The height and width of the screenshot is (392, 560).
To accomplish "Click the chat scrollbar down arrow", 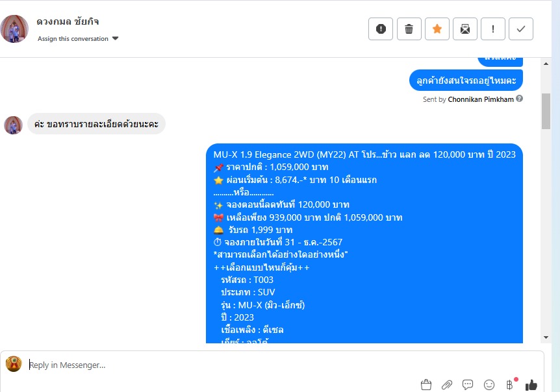I will pyautogui.click(x=546, y=337).
